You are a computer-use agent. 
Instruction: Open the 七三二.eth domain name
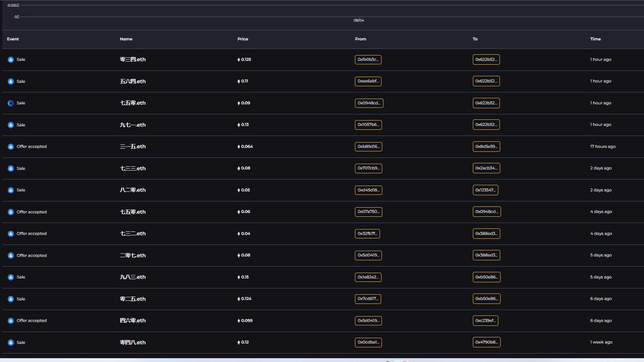pyautogui.click(x=133, y=234)
